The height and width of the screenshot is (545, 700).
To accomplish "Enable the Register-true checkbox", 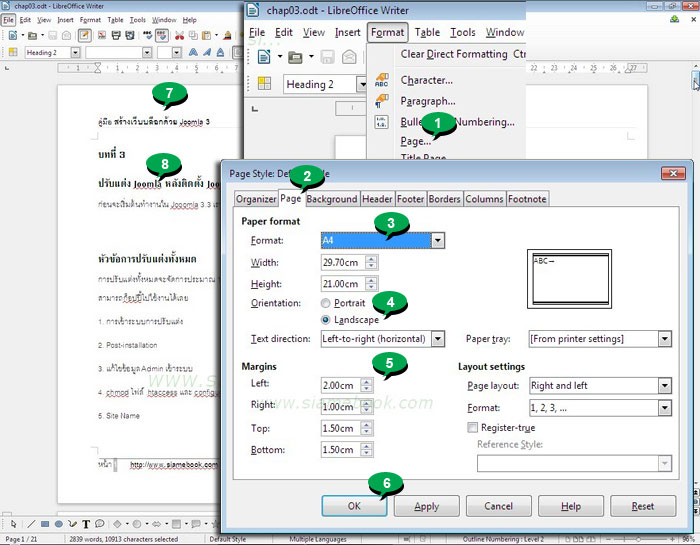I will tap(472, 427).
